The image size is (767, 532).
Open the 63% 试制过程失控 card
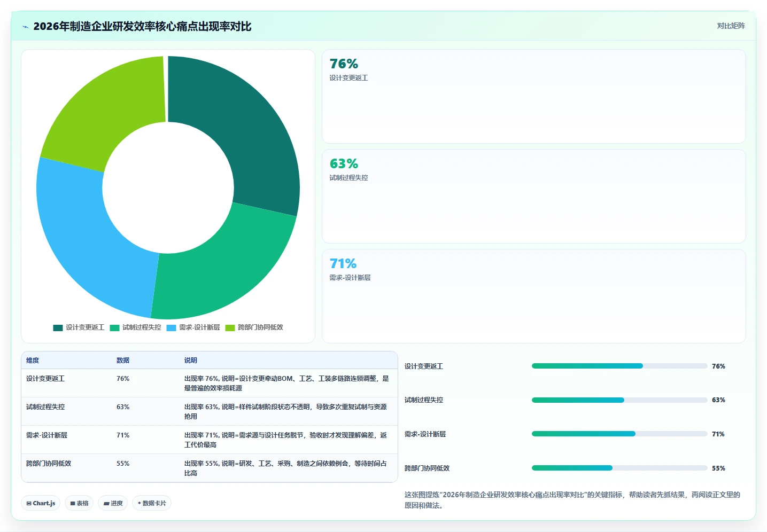[x=533, y=196]
